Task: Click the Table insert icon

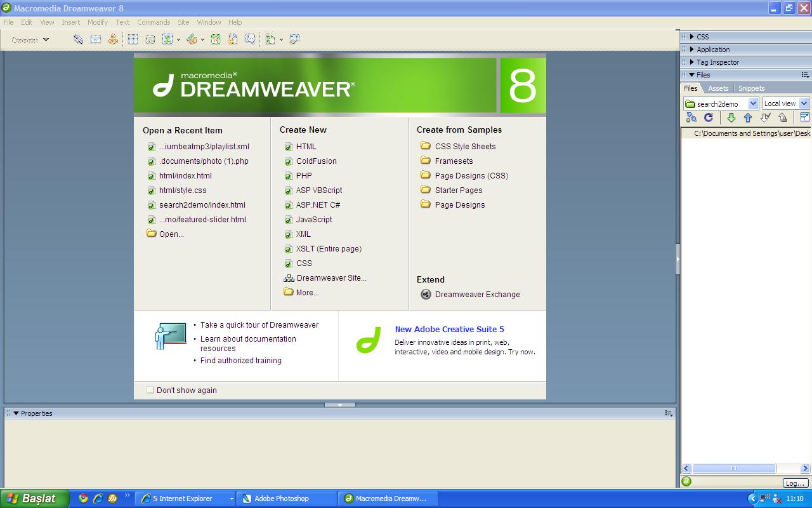Action: coord(133,39)
